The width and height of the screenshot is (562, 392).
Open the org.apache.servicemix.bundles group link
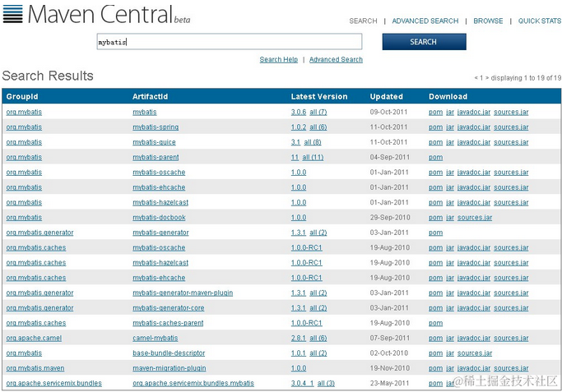click(53, 383)
